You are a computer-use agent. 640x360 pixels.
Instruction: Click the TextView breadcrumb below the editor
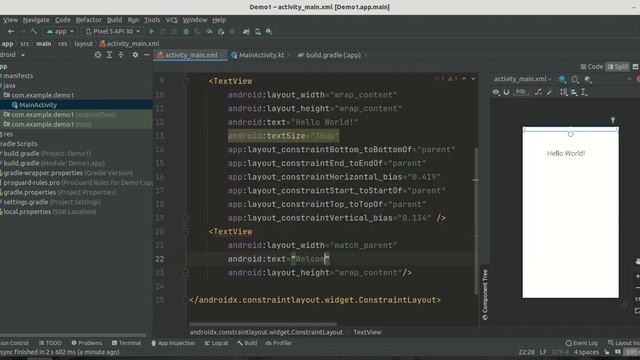tap(367, 332)
